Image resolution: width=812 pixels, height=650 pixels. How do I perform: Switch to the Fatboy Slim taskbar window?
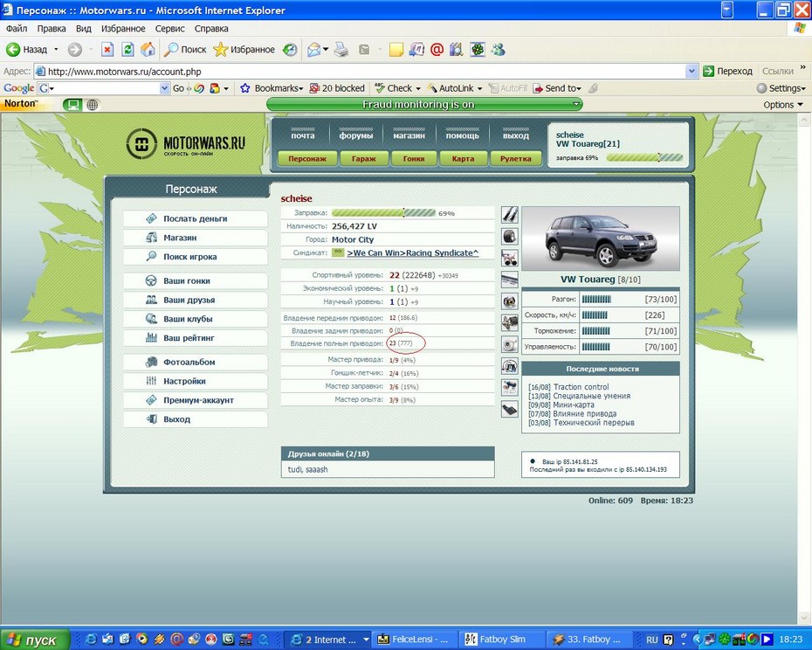(502, 640)
